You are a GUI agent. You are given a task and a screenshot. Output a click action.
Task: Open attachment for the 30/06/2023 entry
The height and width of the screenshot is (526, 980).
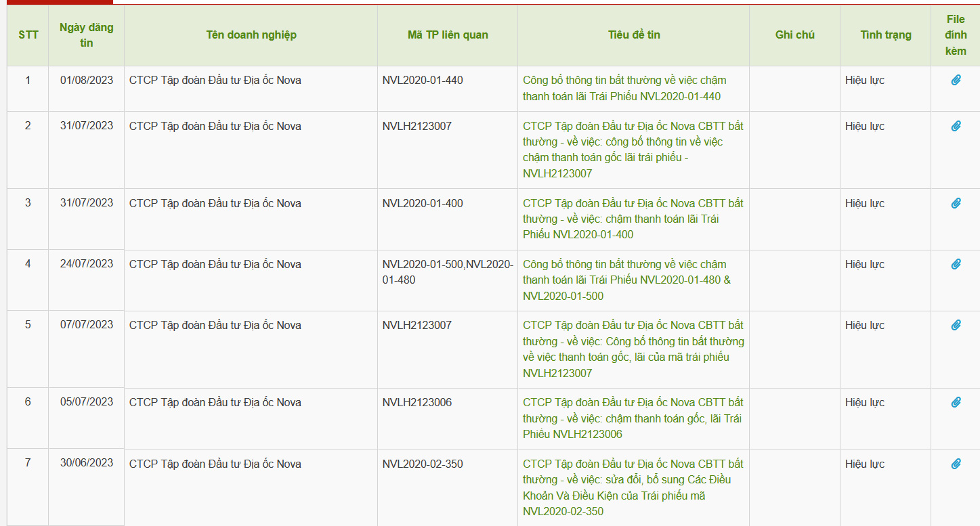point(956,464)
